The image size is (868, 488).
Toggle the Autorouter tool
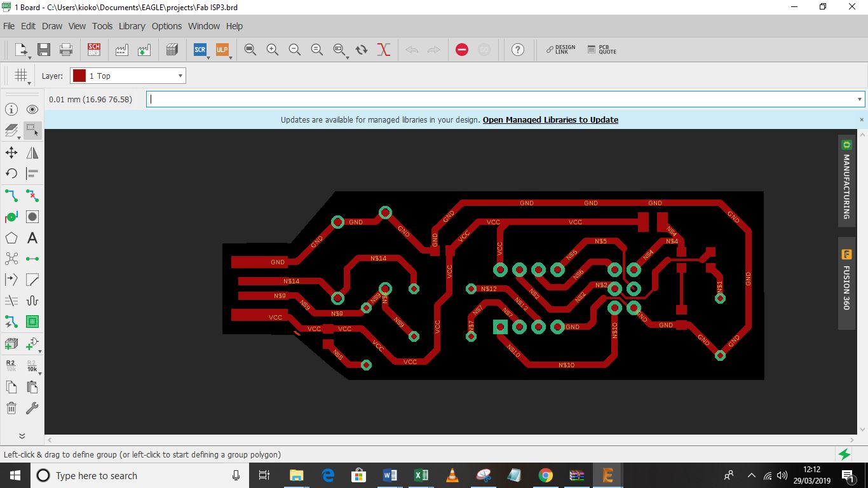11,322
